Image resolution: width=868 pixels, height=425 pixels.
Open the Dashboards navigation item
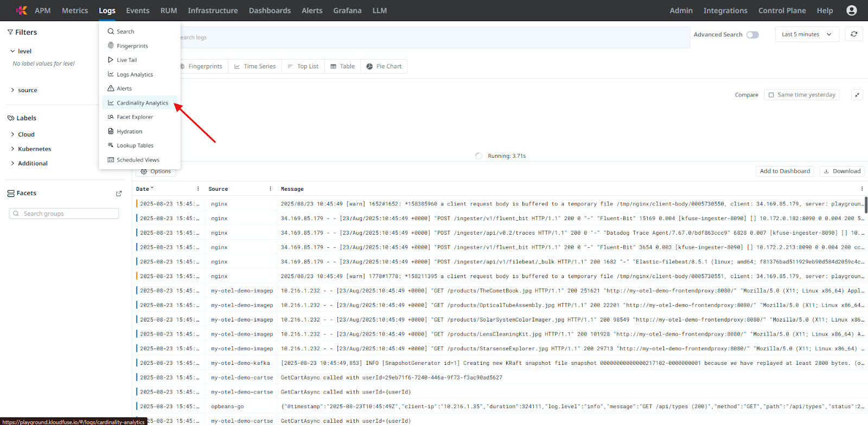[x=270, y=10]
